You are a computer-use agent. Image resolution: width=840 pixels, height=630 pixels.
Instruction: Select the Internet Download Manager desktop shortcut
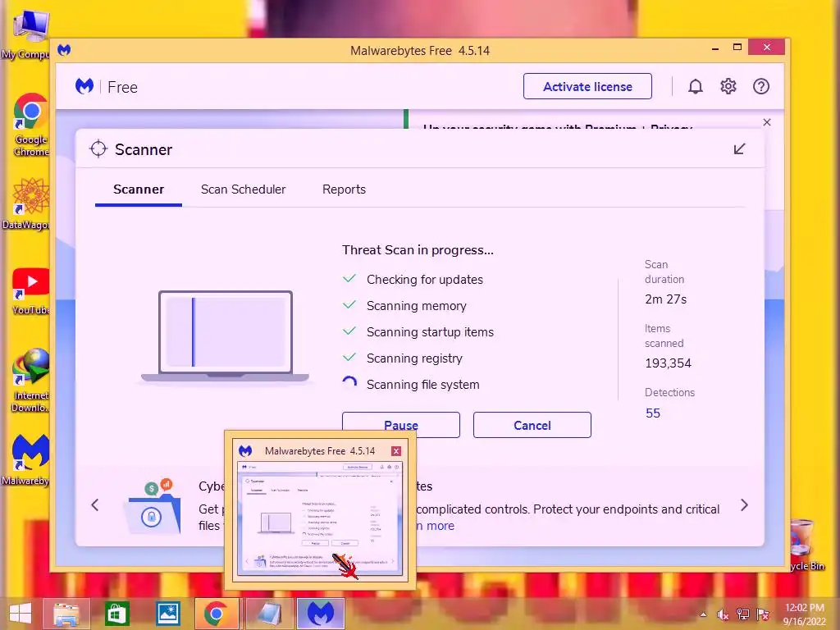[30, 381]
